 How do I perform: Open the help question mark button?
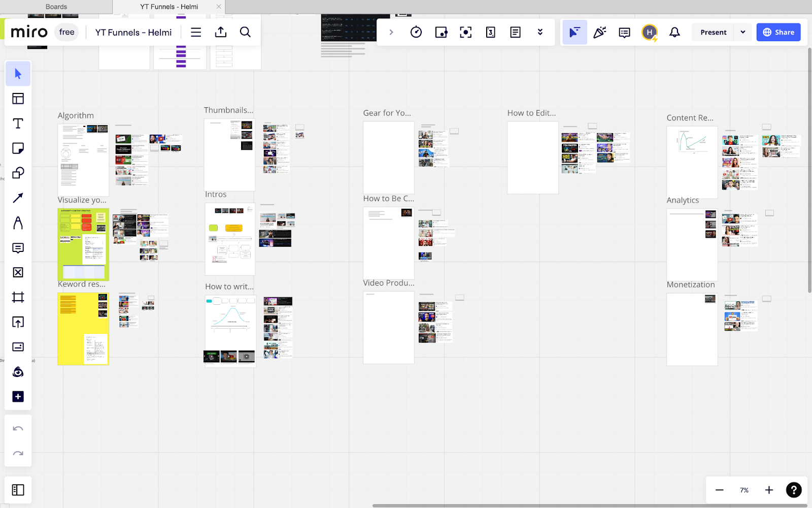click(794, 490)
